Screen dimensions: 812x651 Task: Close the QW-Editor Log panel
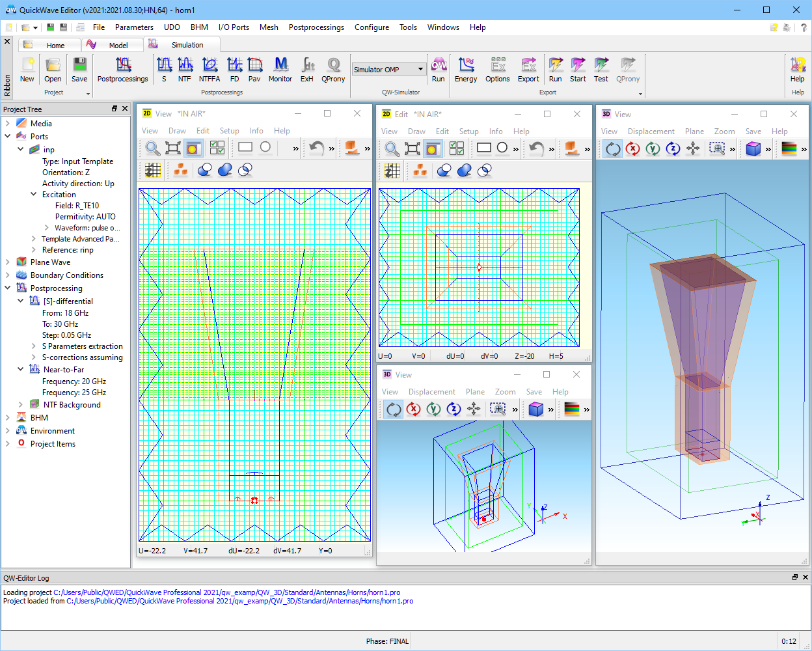pos(805,577)
